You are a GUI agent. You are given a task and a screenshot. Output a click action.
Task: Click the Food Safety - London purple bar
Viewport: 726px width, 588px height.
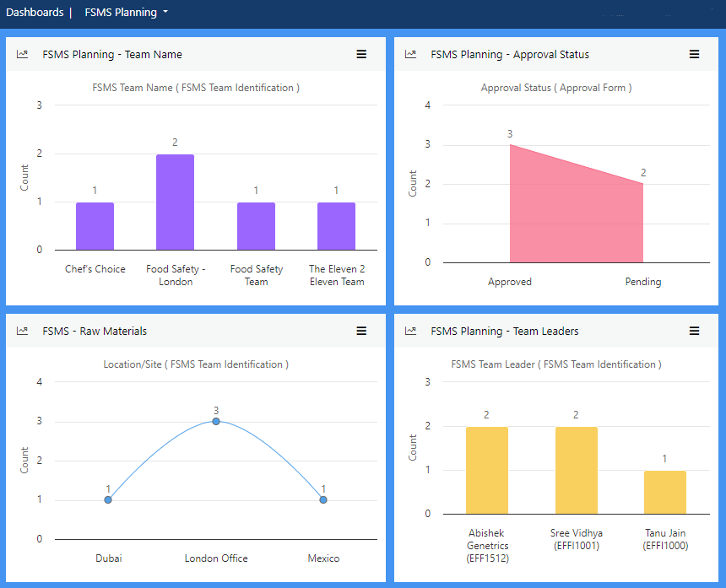175,202
